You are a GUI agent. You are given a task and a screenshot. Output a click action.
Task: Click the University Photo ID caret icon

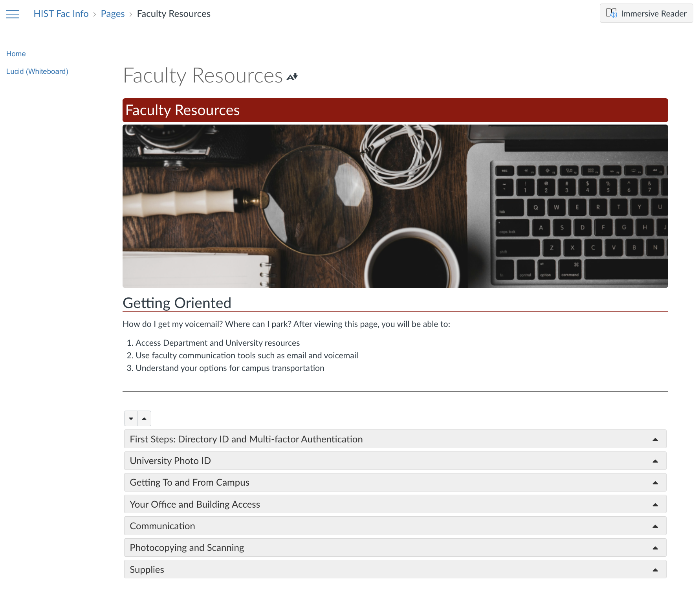(x=655, y=461)
